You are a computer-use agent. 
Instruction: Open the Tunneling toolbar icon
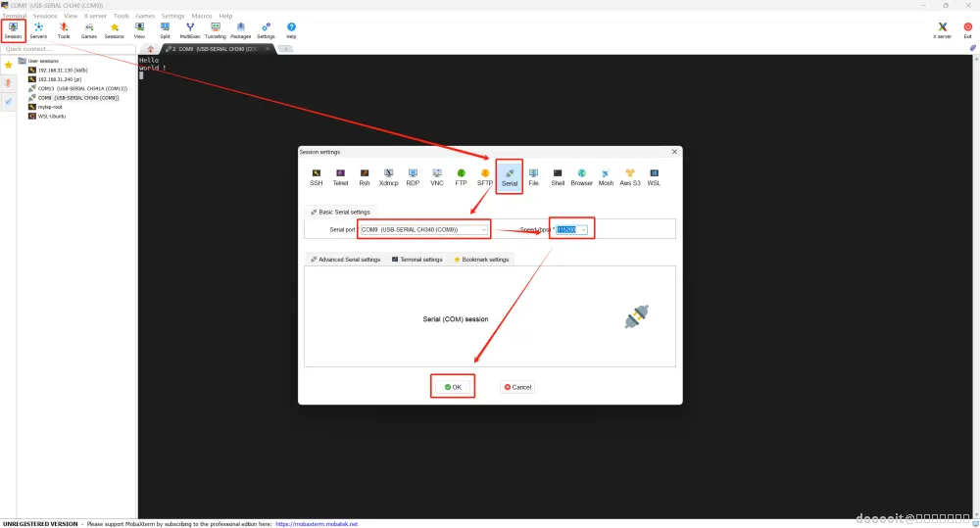pos(215,30)
